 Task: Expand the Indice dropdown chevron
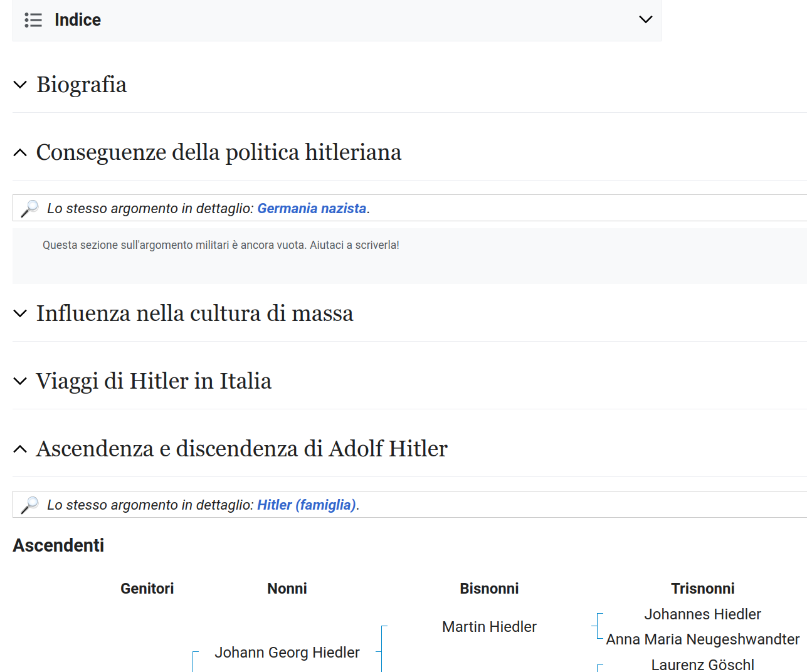tap(645, 19)
